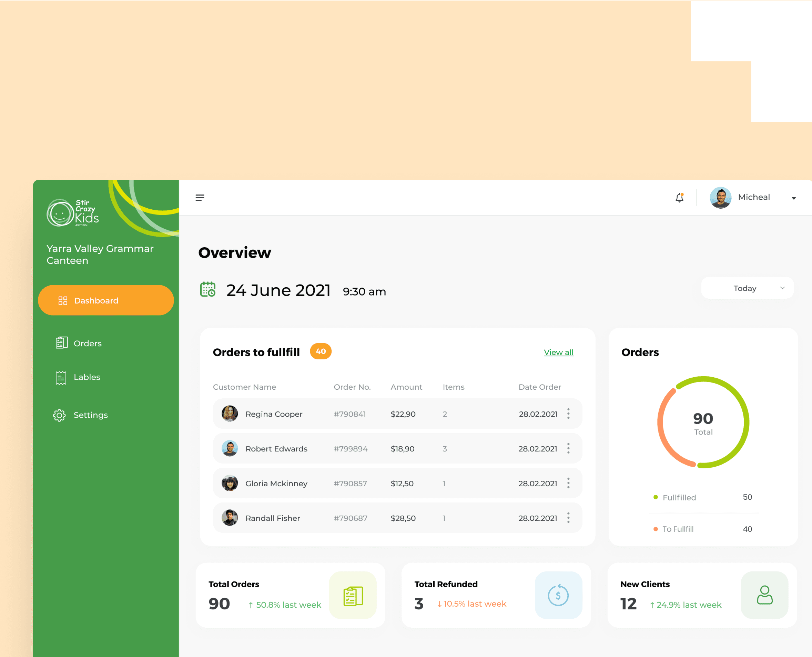Click the notification bell
Screen dimensions: 812x657
(x=679, y=197)
